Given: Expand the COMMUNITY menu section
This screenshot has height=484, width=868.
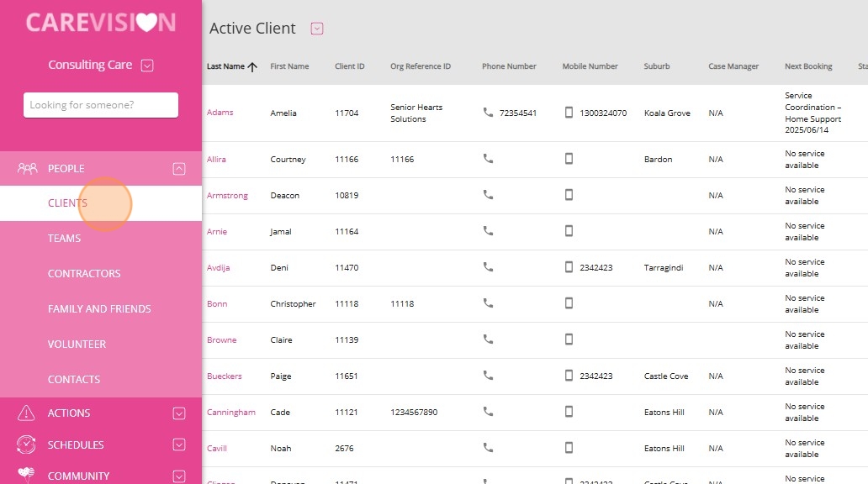Looking at the screenshot, I should [179, 476].
